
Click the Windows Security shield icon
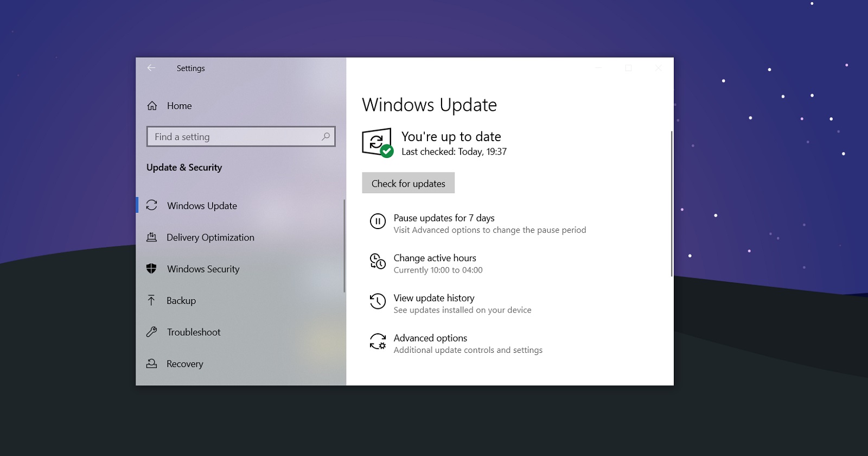coord(151,269)
